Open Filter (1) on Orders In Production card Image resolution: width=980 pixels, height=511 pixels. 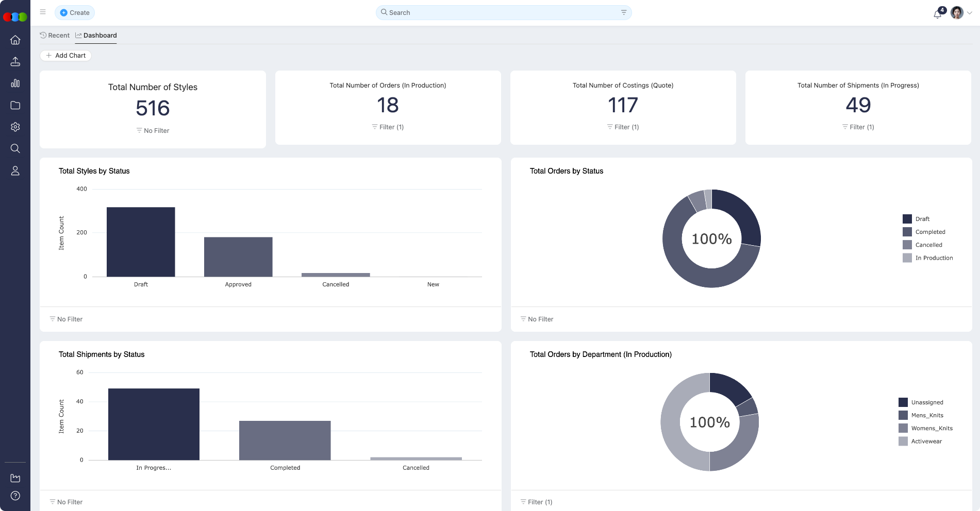[388, 127]
